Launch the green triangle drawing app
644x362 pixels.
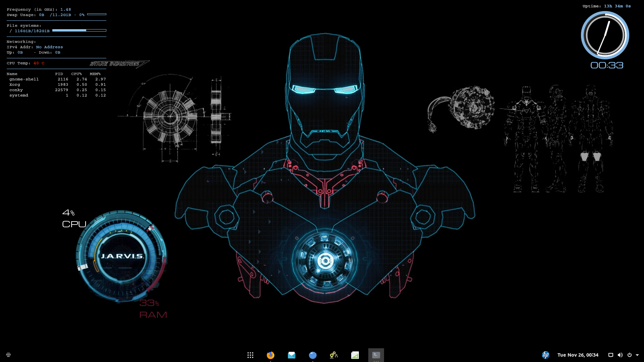pyautogui.click(x=355, y=355)
